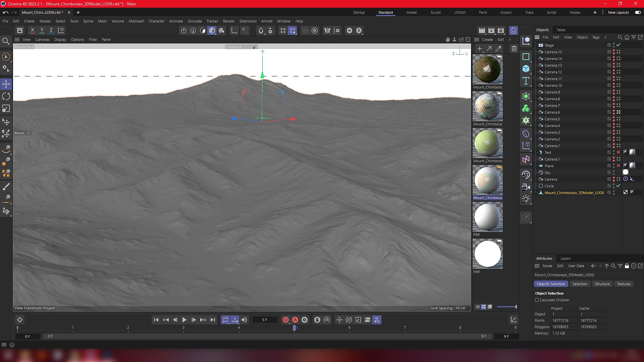The height and width of the screenshot is (362, 644).
Task: Toggle visibility dots for Camera.15
Action: click(614, 52)
